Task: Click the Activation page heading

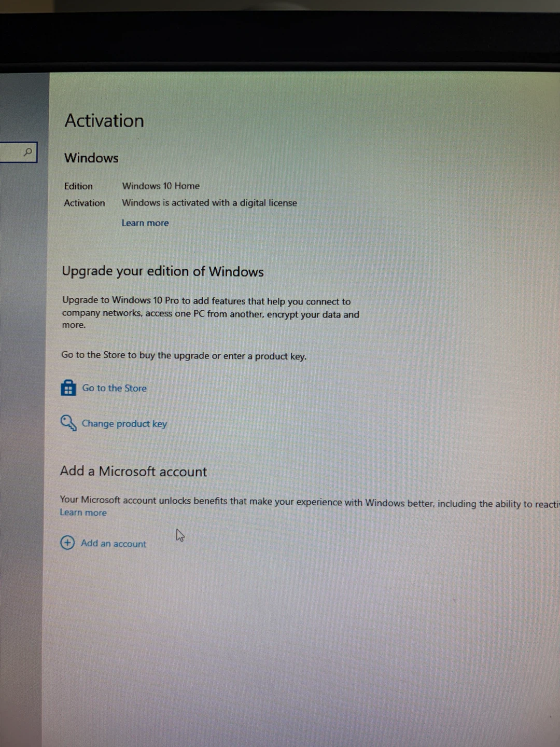Action: point(104,121)
